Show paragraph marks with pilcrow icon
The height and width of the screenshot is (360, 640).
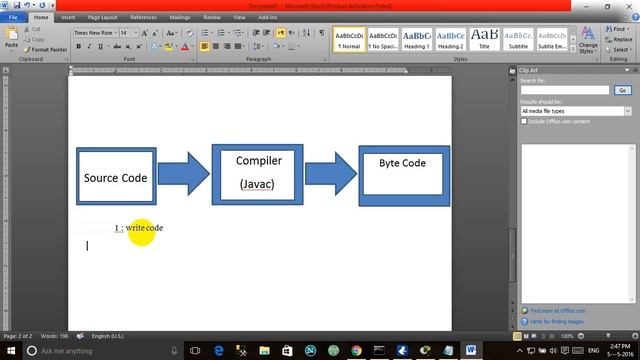322,33
